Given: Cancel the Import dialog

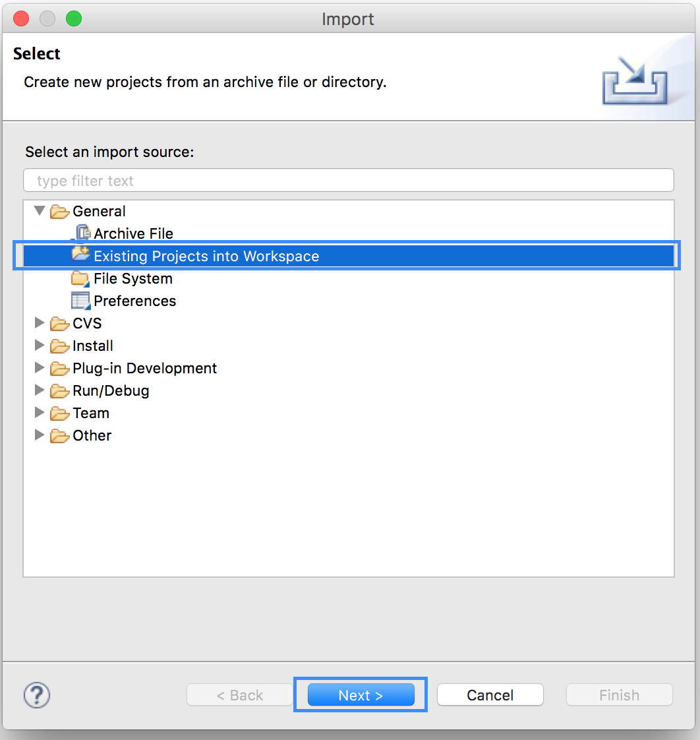Looking at the screenshot, I should pos(490,695).
